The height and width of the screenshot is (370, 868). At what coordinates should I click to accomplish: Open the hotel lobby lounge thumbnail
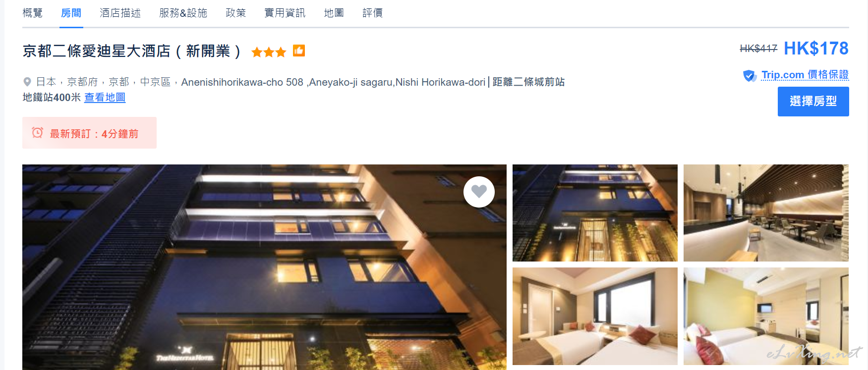(x=766, y=213)
